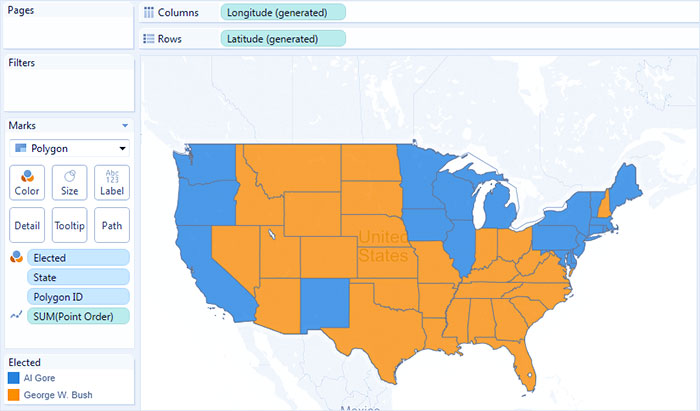Click the Detail button
This screenshot has width=700, height=411.
pyautogui.click(x=27, y=225)
